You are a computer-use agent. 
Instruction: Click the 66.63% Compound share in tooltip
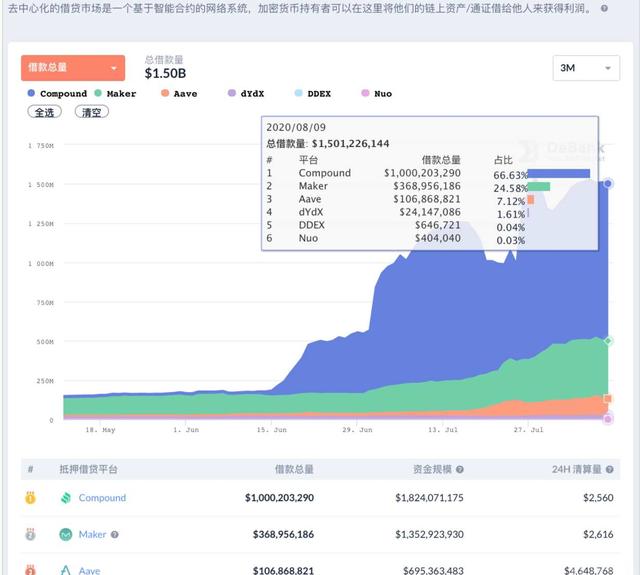510,175
